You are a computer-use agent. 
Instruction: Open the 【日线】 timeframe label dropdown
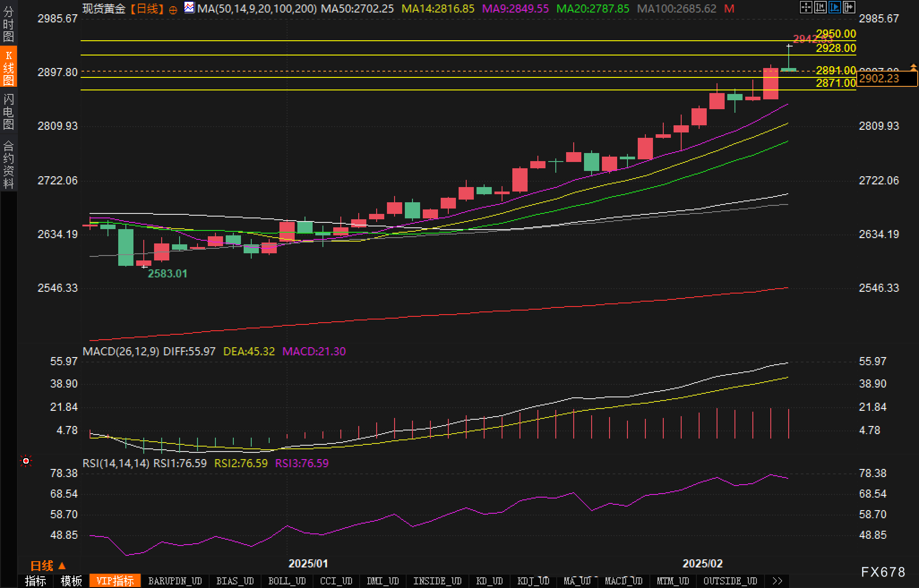coord(147,9)
